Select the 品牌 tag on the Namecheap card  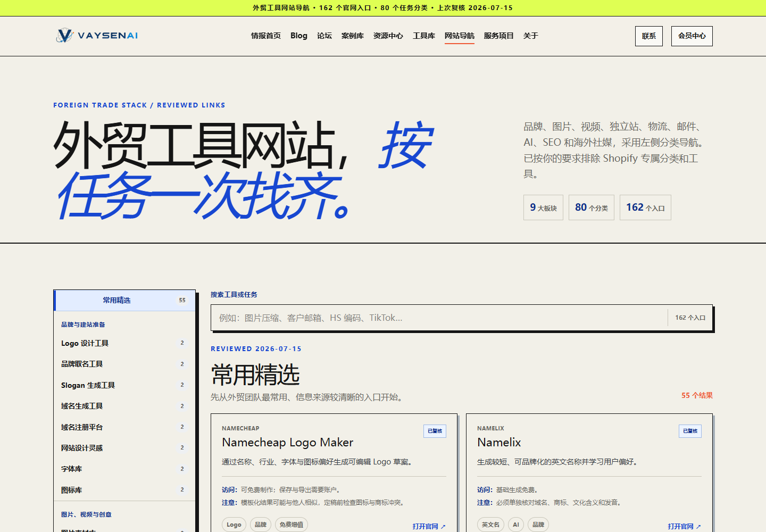[x=261, y=525]
